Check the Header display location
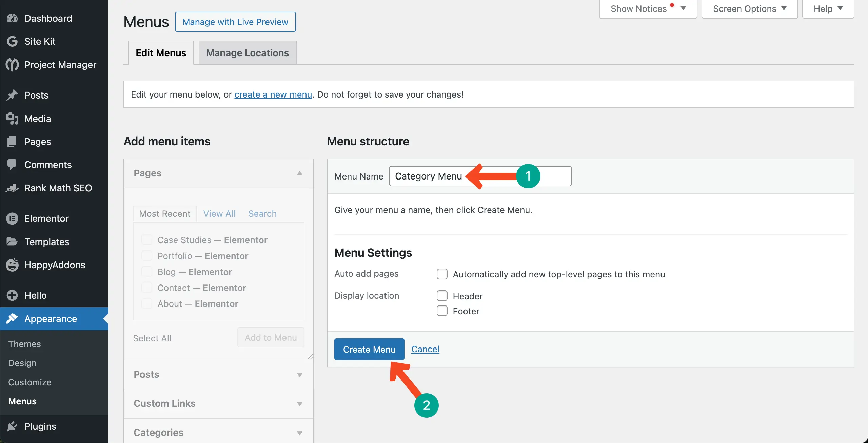Image resolution: width=868 pixels, height=443 pixels. (x=442, y=296)
